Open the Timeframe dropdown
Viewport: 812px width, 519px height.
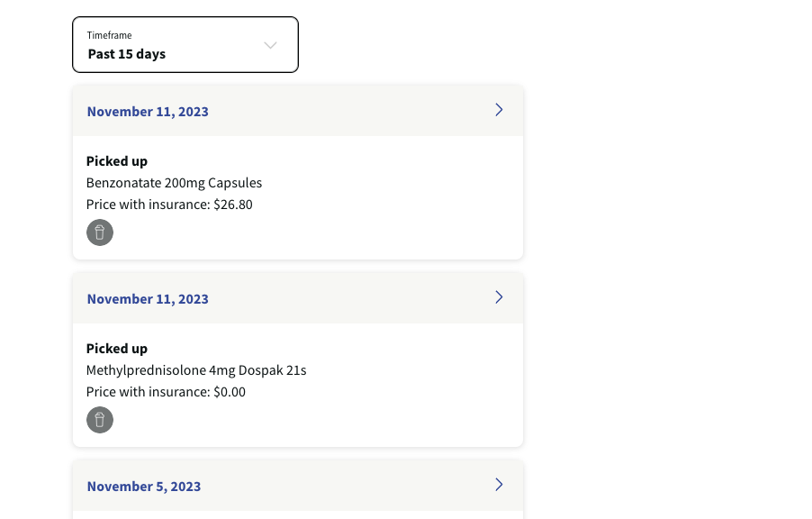coord(185,44)
